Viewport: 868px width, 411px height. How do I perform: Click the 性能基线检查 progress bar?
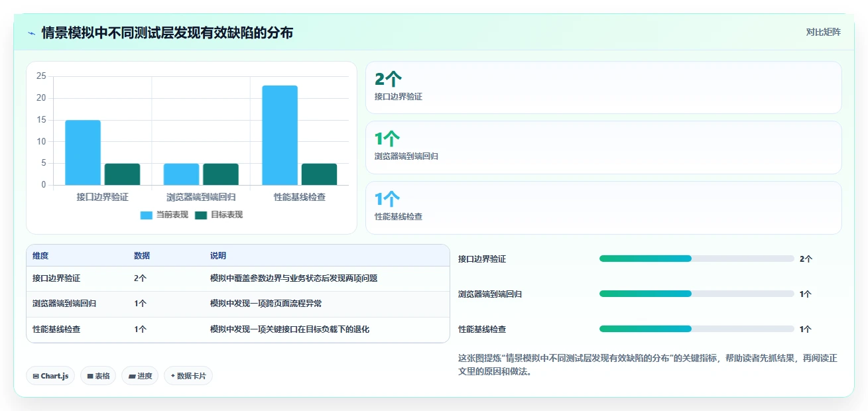(x=696, y=329)
